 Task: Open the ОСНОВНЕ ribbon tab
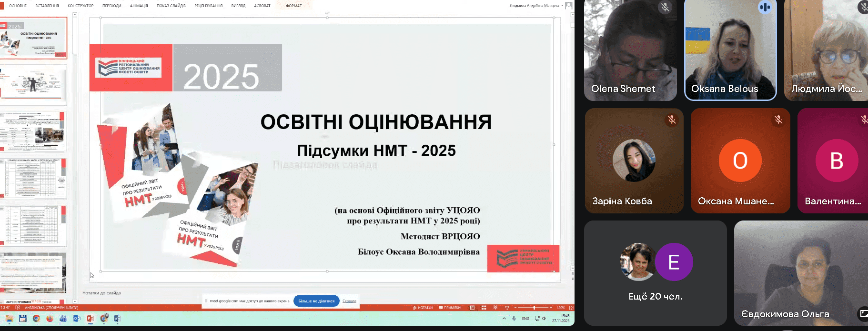click(18, 6)
